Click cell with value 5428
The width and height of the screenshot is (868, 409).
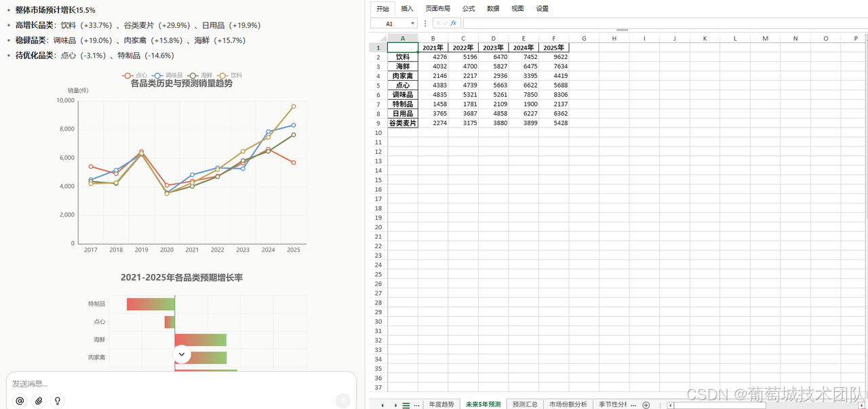coord(553,123)
